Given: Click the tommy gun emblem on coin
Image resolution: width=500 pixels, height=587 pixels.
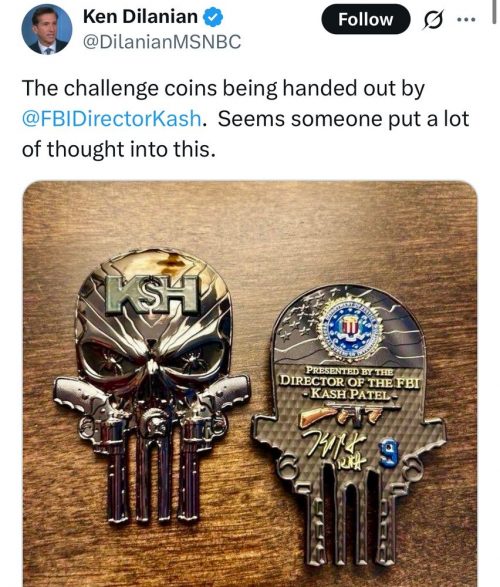Looking at the screenshot, I should [x=342, y=414].
